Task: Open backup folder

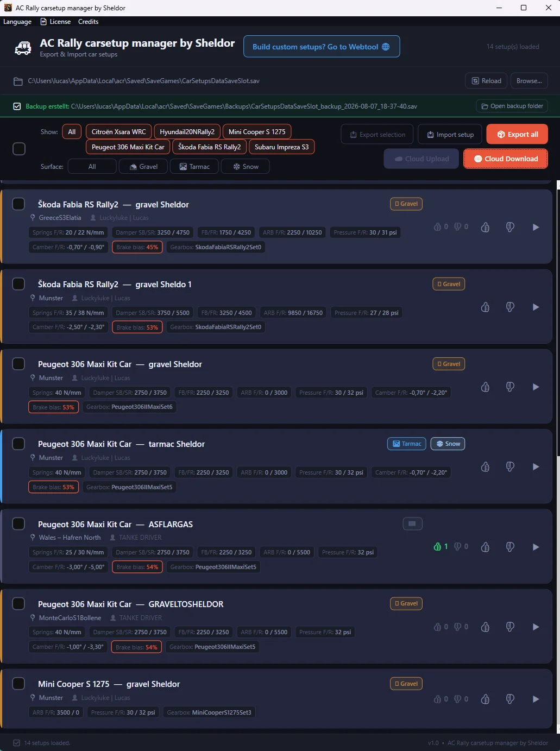Action: click(512, 106)
